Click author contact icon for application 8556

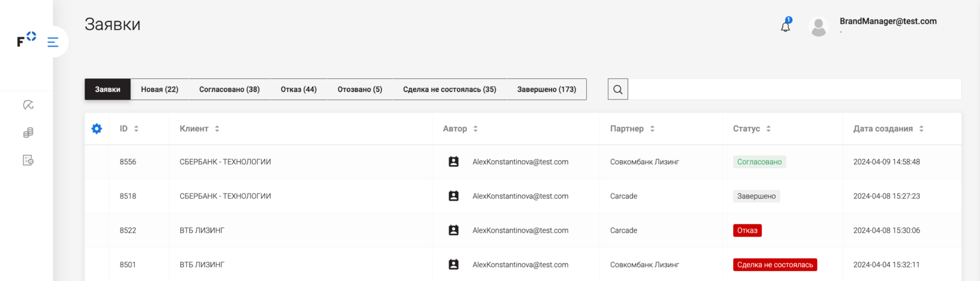(x=453, y=162)
